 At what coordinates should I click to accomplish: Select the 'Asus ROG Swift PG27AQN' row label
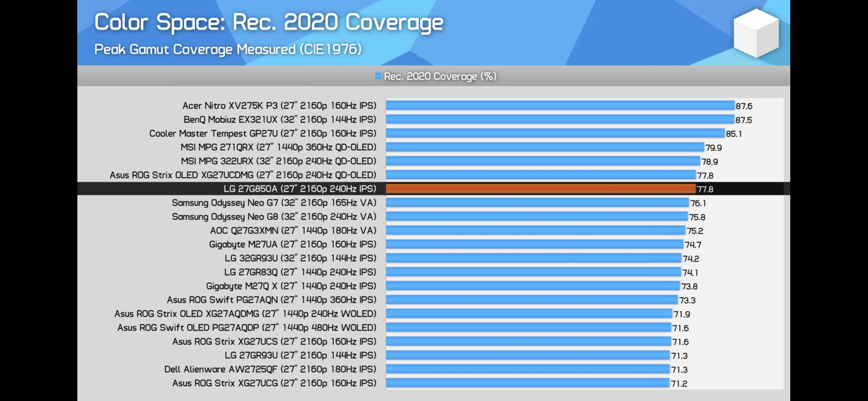(271, 300)
